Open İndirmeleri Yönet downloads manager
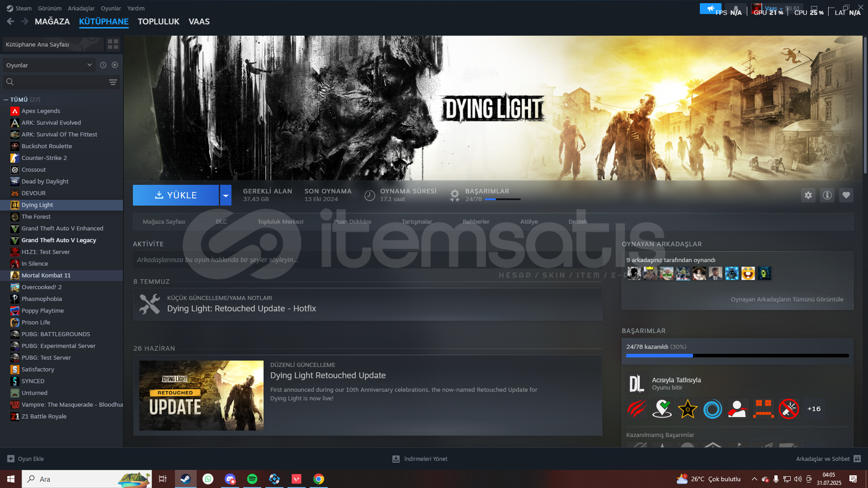 (420, 459)
